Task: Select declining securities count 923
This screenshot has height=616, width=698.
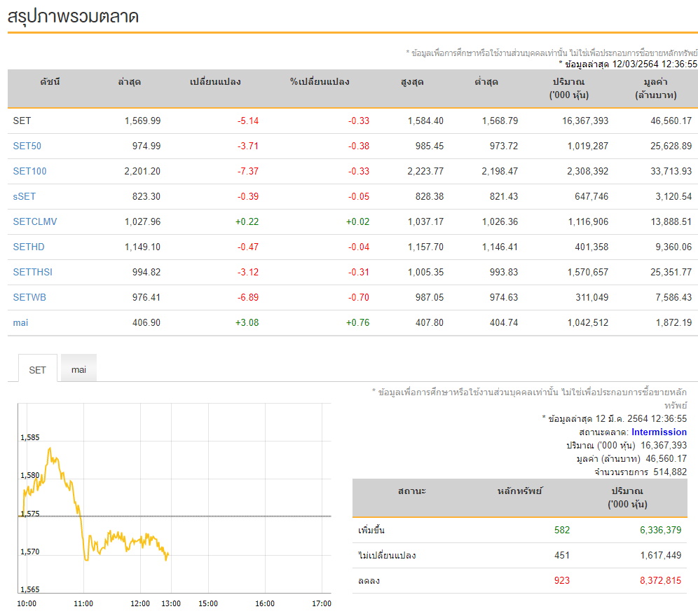Action: tap(562, 581)
